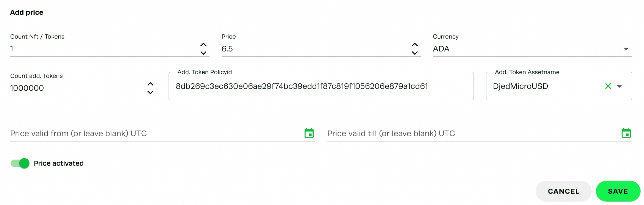Click the SAVE button
This screenshot has width=644, height=205.
click(x=618, y=191)
